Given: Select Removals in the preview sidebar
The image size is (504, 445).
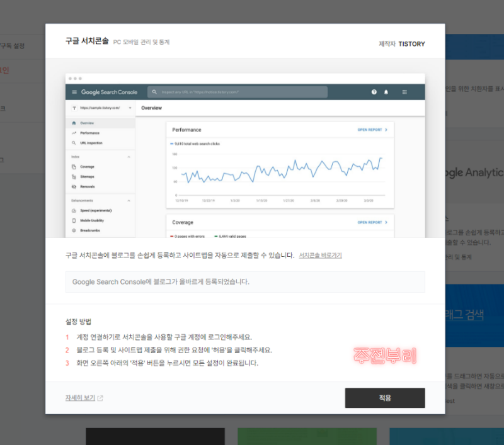Looking at the screenshot, I should pyautogui.click(x=100, y=186).
